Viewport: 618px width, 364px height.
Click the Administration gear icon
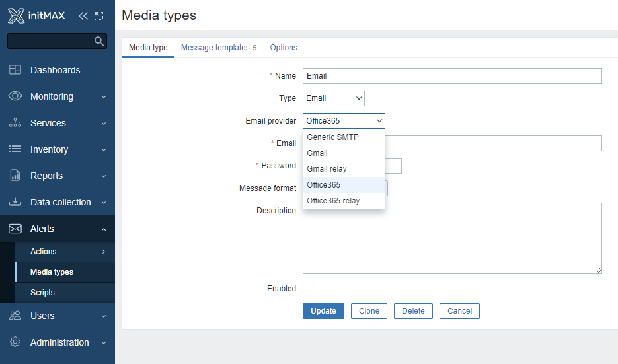15,342
